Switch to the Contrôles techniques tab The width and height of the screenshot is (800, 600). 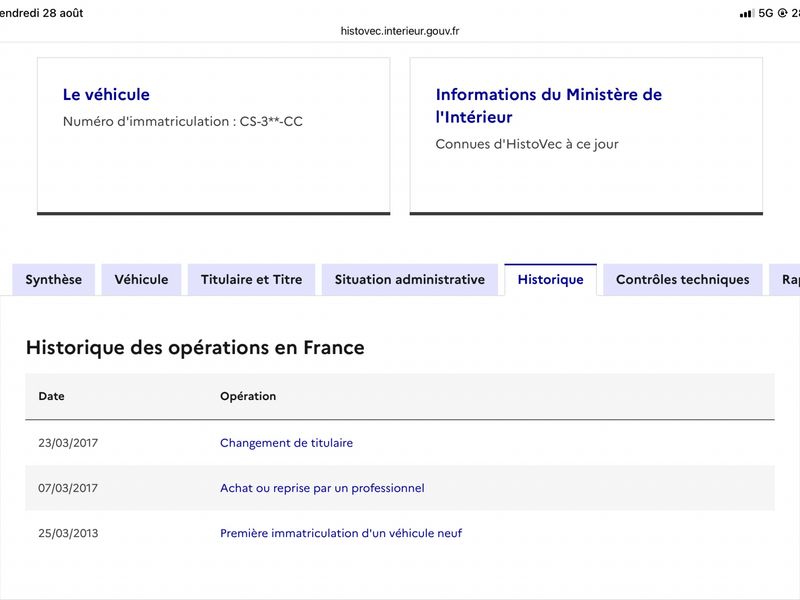(x=683, y=280)
